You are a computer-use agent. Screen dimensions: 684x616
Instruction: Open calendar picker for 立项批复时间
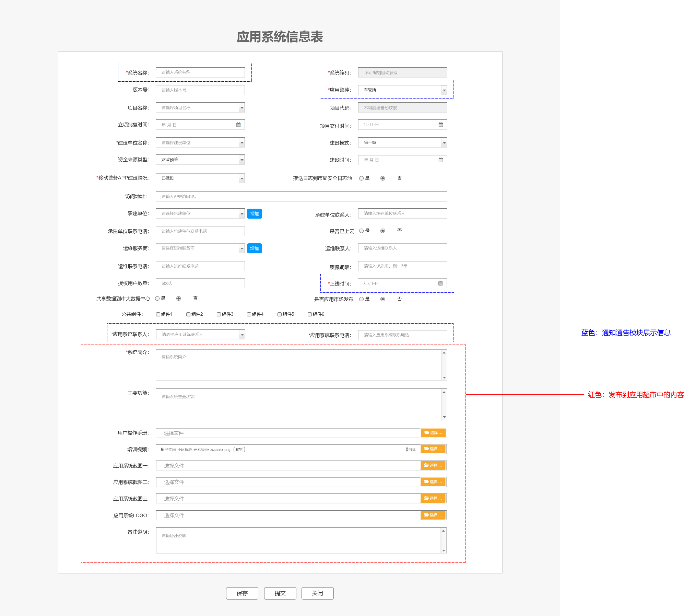[238, 125]
